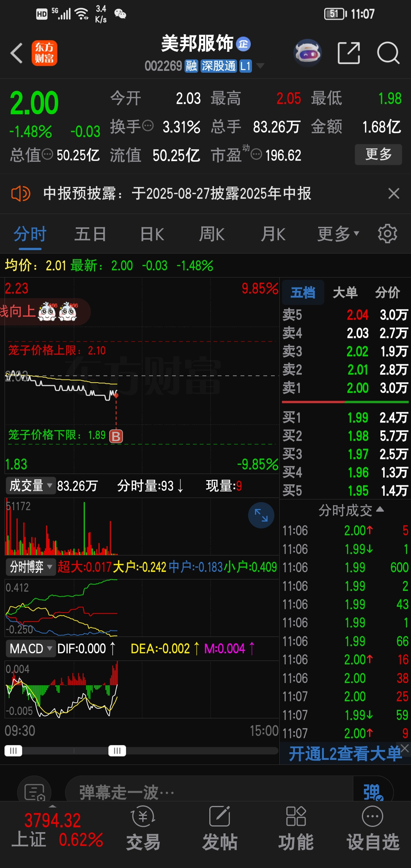Select the 分价 tab

387,292
